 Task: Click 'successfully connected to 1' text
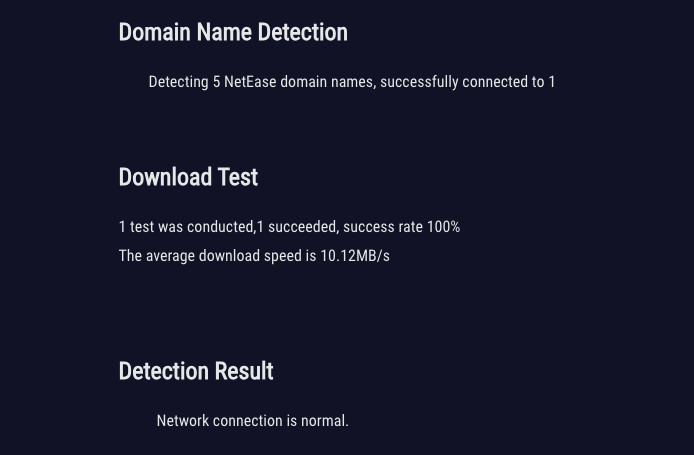[467, 82]
